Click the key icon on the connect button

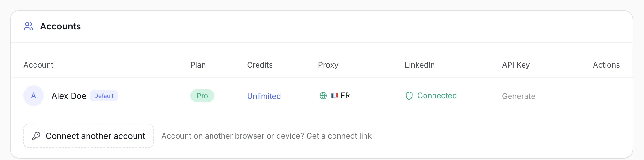pyautogui.click(x=36, y=136)
